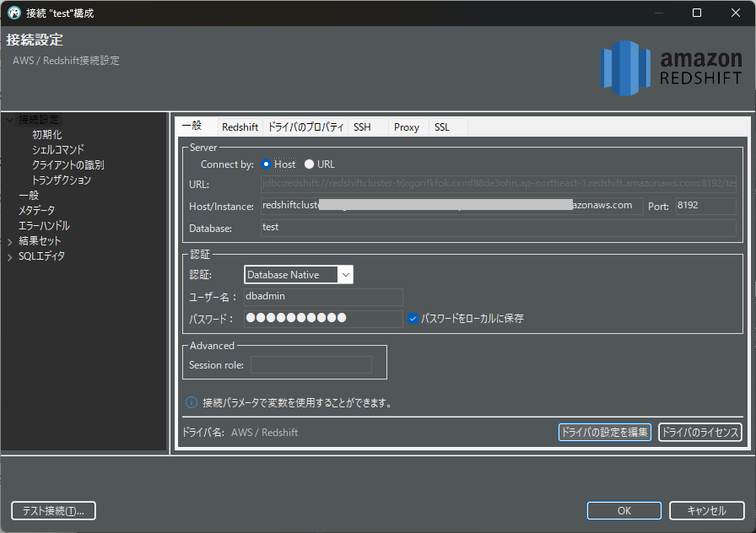Click the AWS / Redshift接続設定 subtitle
Screen dimensions: 756x533
tap(66, 61)
